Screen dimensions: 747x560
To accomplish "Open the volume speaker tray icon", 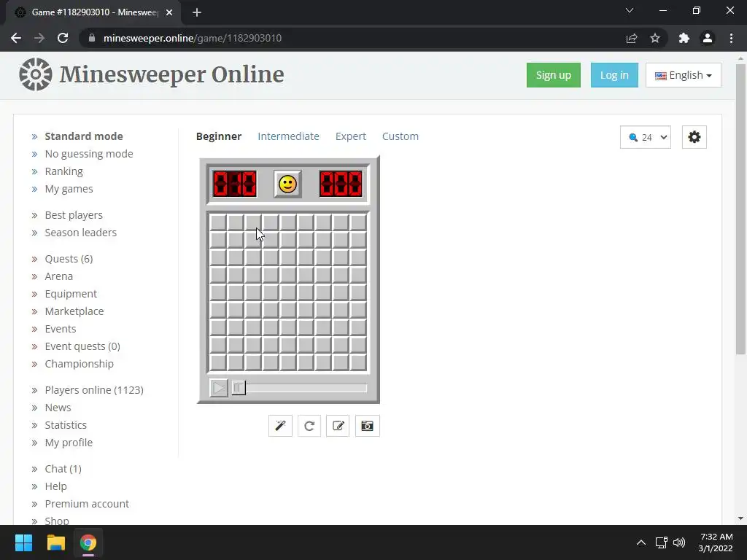I will click(x=679, y=542).
